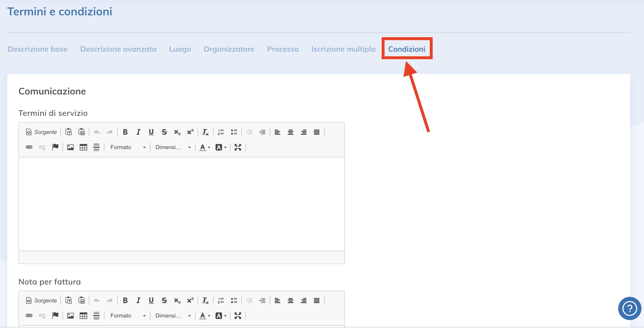This screenshot has height=328, width=644.
Task: Go to Iscrizione multipla tab
Action: (343, 49)
